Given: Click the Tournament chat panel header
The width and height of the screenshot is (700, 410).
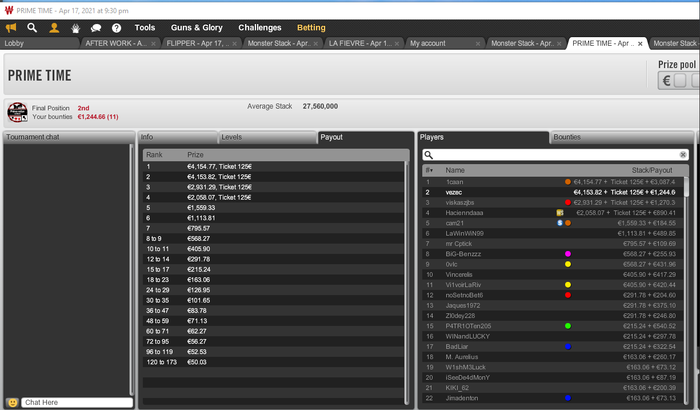Looking at the screenshot, I should [x=69, y=137].
